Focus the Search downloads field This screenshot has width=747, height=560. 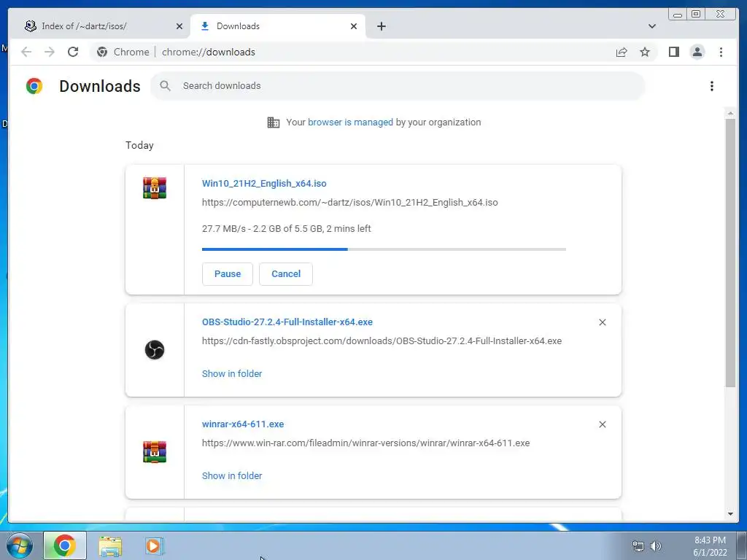(x=398, y=86)
